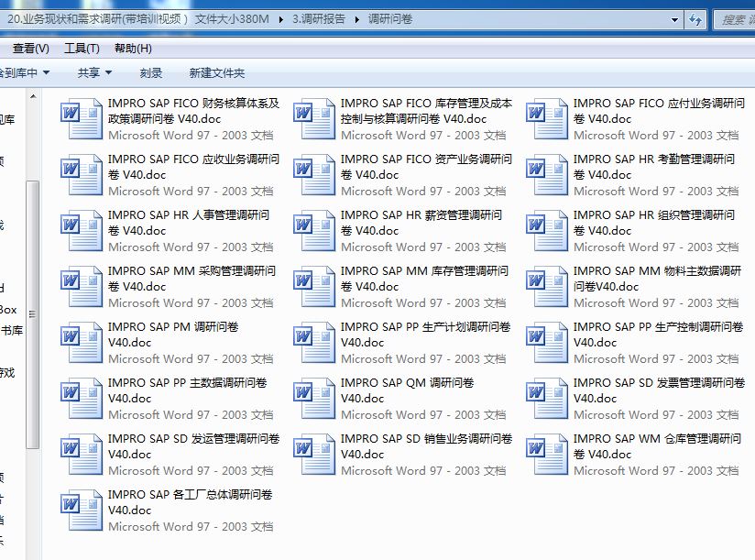The image size is (755, 560).
Task: Click Word icon of HR 人事管理调研问卷 file
Action: pyautogui.click(x=82, y=231)
